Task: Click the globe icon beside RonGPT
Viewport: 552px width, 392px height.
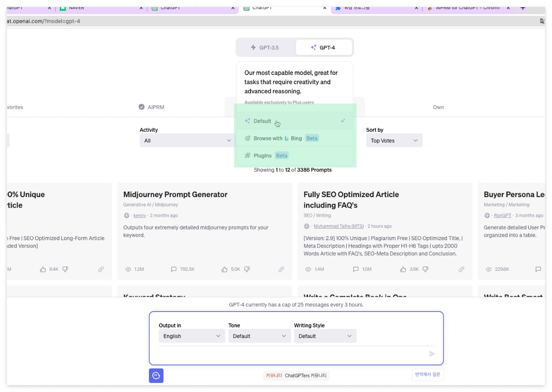Action: pos(488,215)
